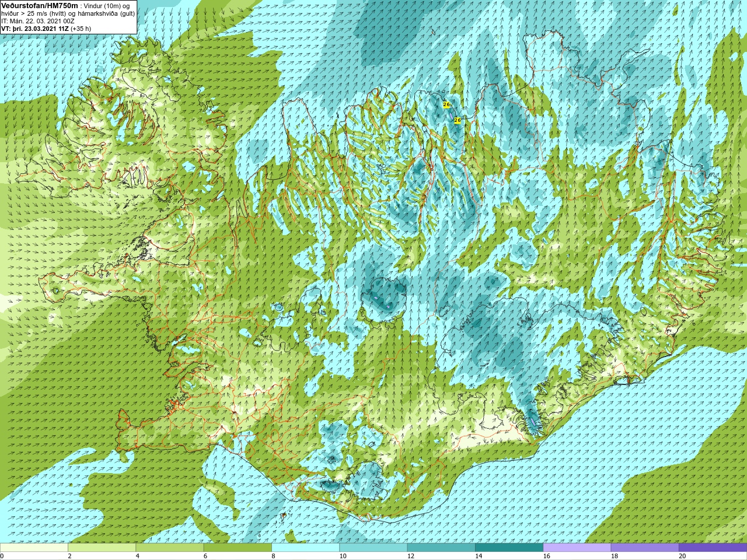Click the 'Vindur (10m) og' label
Screen dimensions: 747x560
107,6
